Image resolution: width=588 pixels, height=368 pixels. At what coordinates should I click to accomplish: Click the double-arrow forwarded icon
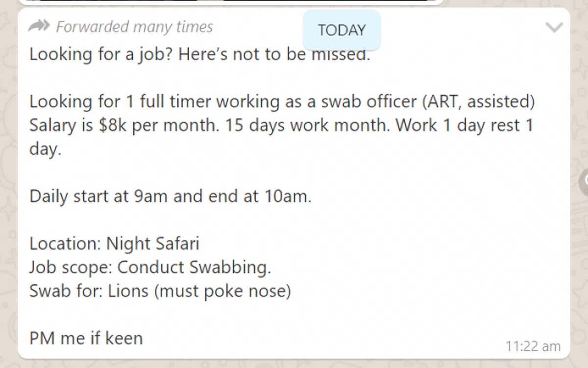[x=39, y=26]
